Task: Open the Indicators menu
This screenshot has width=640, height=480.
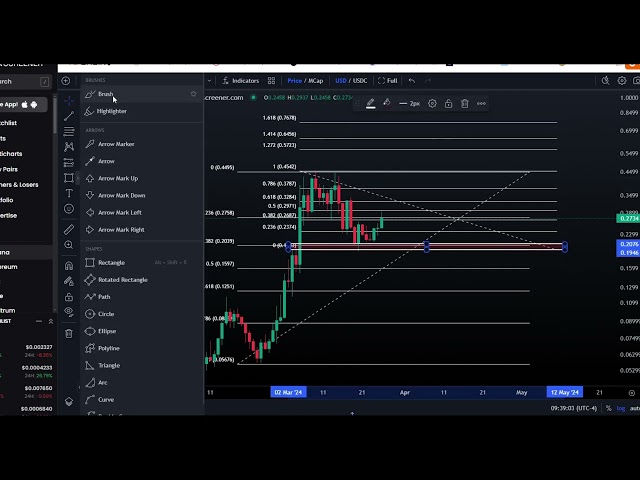Action: click(x=241, y=80)
